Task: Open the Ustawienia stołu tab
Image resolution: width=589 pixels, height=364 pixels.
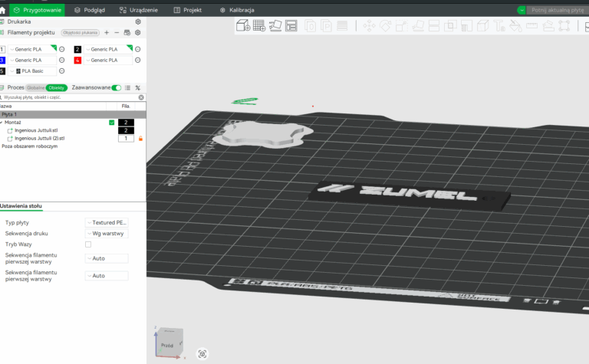Action: pos(21,206)
